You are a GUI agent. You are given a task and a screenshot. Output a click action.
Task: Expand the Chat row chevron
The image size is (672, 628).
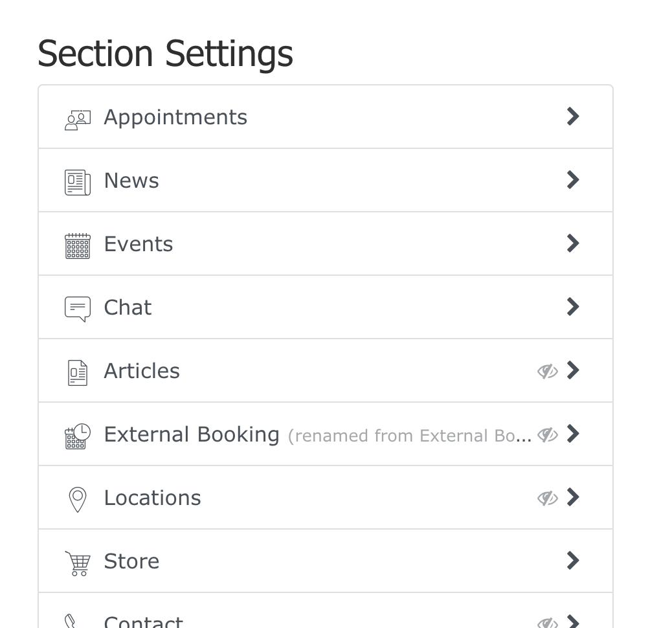point(573,307)
